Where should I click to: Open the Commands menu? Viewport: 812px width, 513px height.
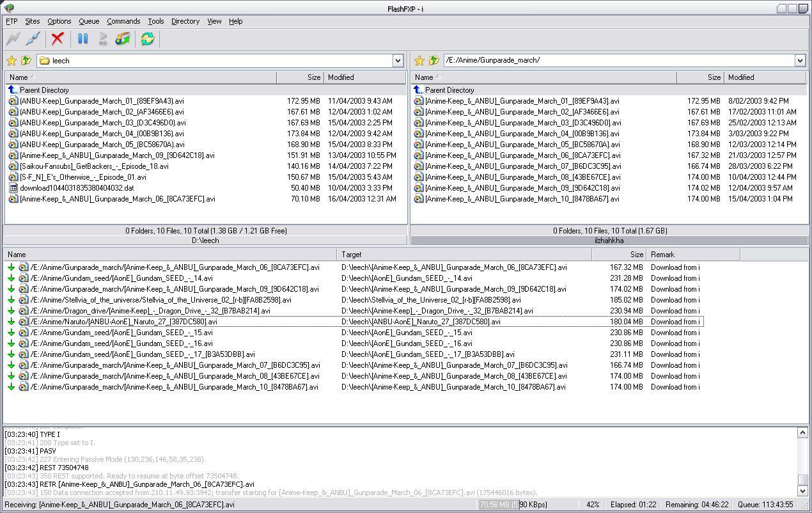123,21
